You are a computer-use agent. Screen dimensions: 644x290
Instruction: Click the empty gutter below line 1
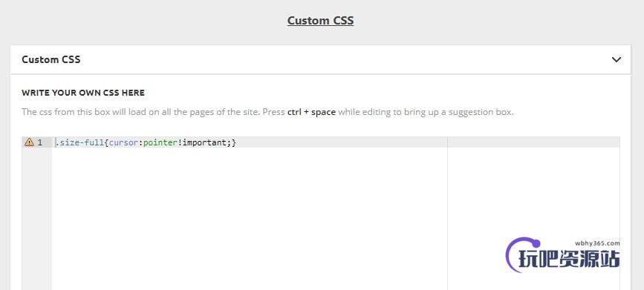pyautogui.click(x=37, y=217)
